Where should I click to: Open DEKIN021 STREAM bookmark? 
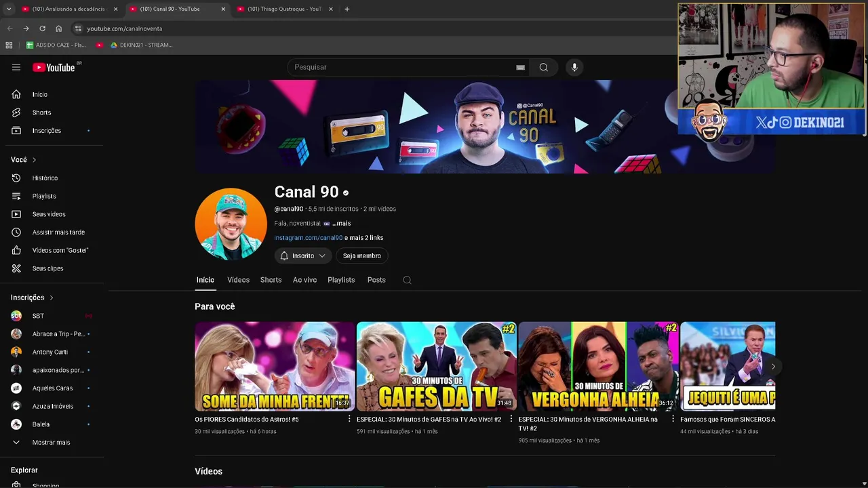coord(141,45)
